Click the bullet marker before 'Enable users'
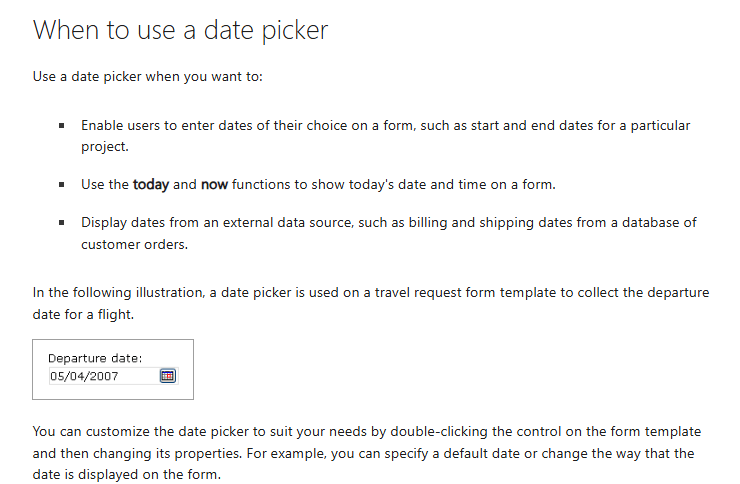Viewport: 740px width, 484px height. click(x=61, y=125)
